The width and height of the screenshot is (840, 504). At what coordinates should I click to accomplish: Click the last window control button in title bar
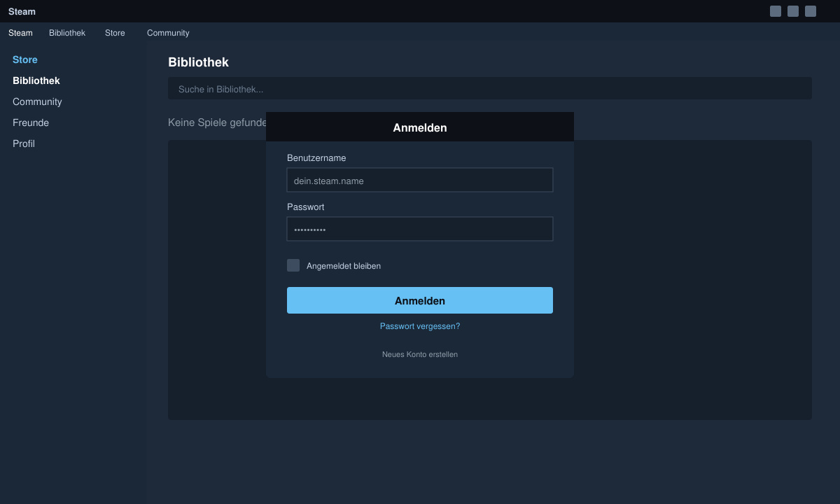pyautogui.click(x=811, y=11)
